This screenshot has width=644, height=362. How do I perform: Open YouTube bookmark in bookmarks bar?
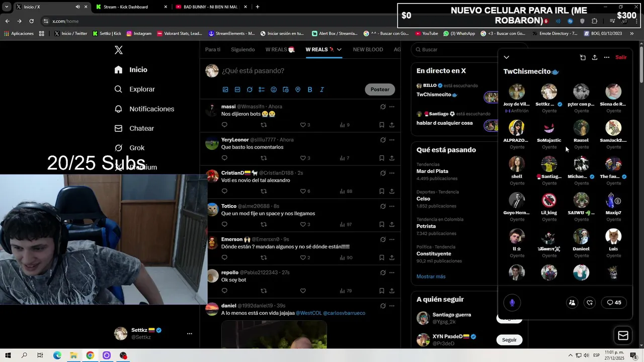[x=426, y=34]
